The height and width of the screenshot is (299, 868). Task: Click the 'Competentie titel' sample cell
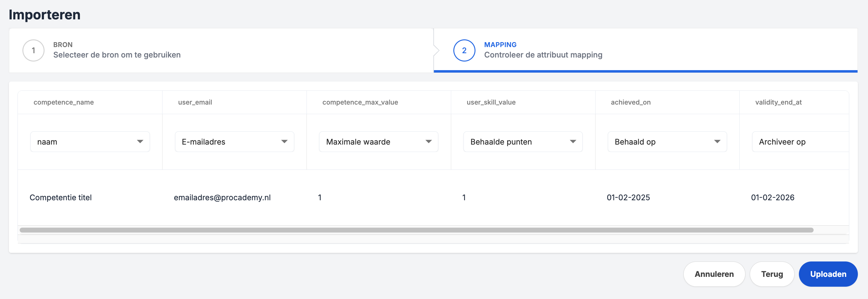tap(61, 198)
